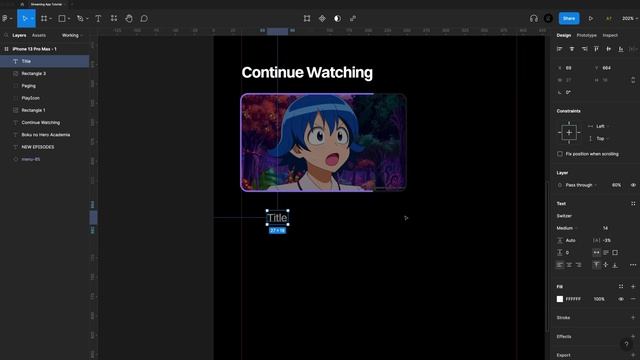
Task: Set text fixed size resizing
Action: 615,253
